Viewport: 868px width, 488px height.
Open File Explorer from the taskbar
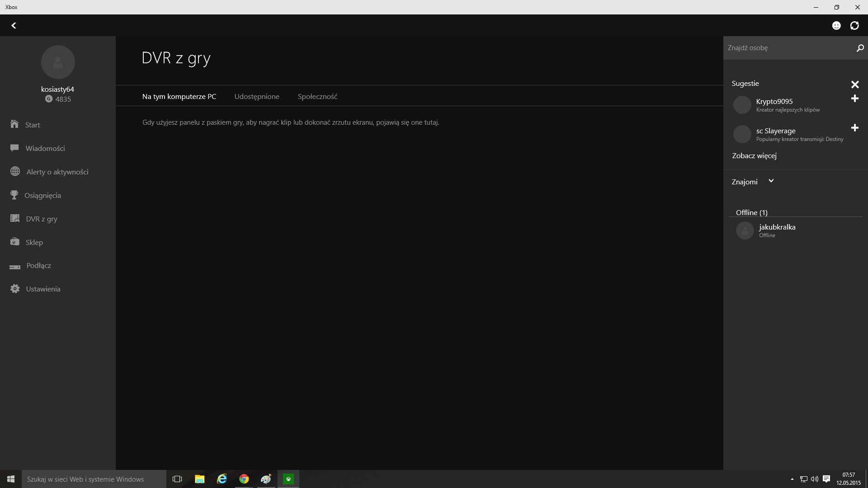pos(199,479)
